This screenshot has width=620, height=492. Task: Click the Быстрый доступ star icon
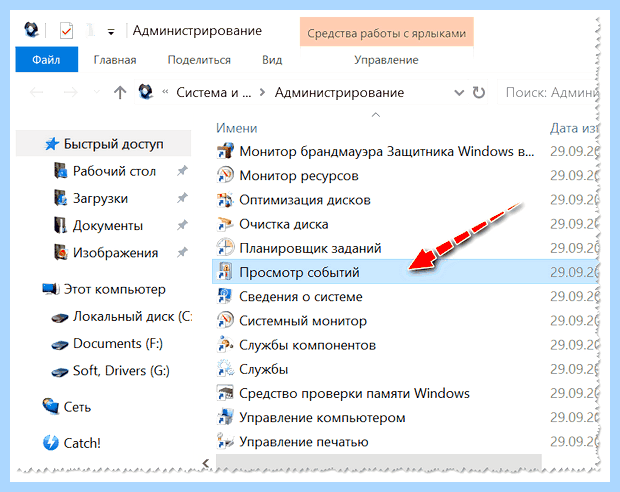pos(52,144)
